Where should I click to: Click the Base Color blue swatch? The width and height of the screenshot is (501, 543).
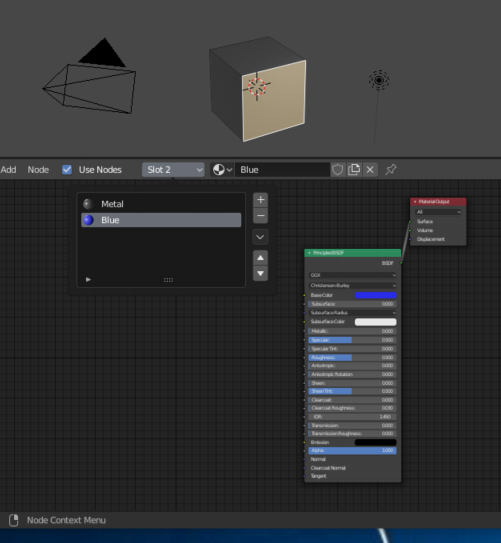pos(376,295)
